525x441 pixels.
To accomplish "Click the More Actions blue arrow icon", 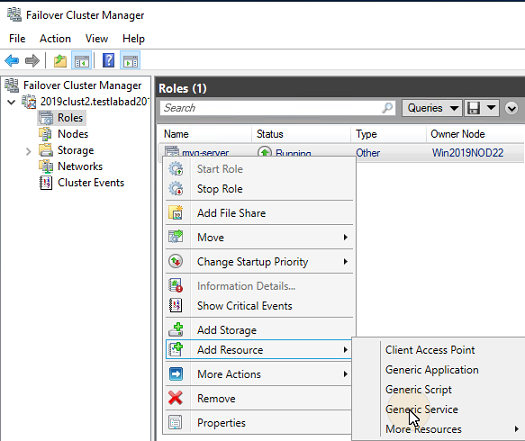I will [x=176, y=374].
